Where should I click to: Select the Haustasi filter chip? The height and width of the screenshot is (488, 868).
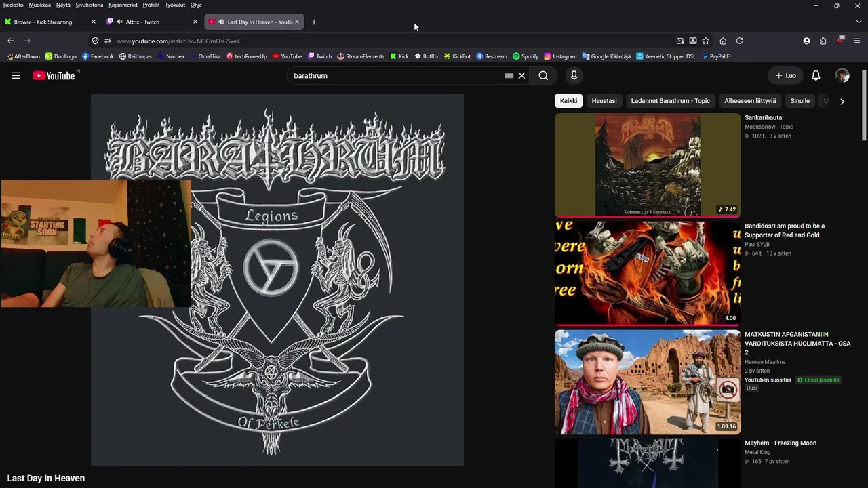pos(604,101)
